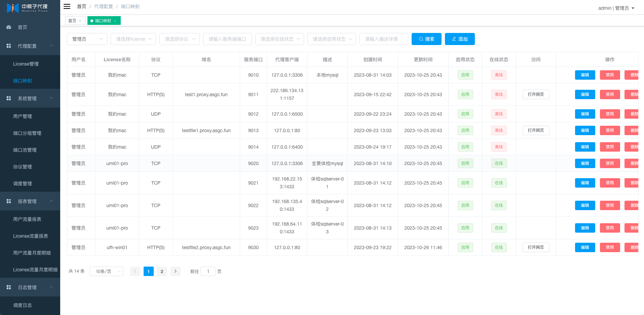Close the 首页 tab with its x icon

point(80,21)
